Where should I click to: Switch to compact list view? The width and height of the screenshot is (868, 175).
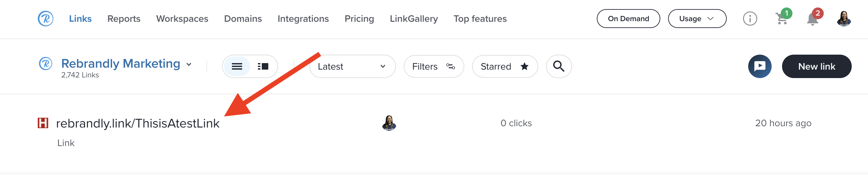click(x=237, y=66)
